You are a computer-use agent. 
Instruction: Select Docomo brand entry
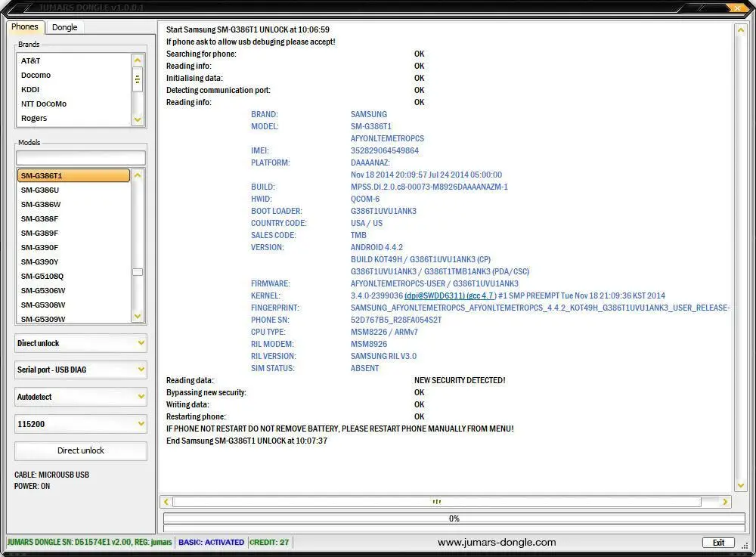click(x=73, y=75)
